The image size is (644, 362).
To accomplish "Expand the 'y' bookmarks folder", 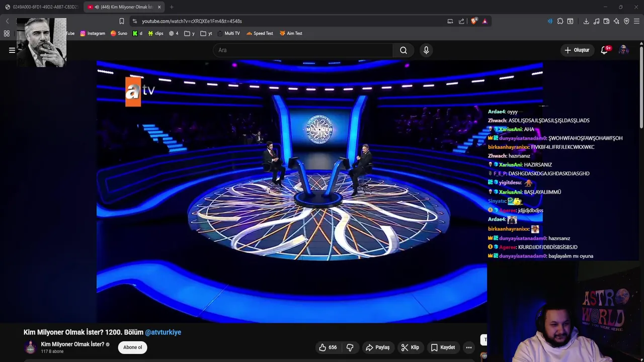I will point(190,33).
